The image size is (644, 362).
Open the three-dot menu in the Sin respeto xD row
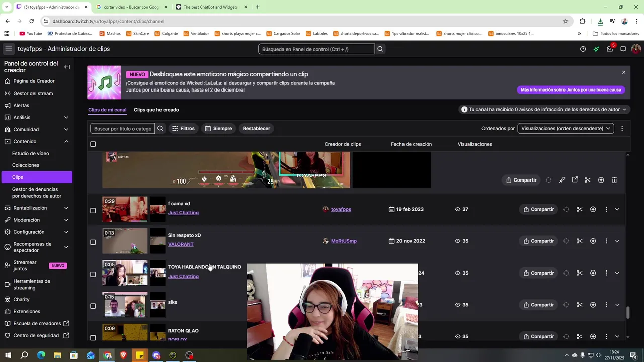[x=606, y=241]
